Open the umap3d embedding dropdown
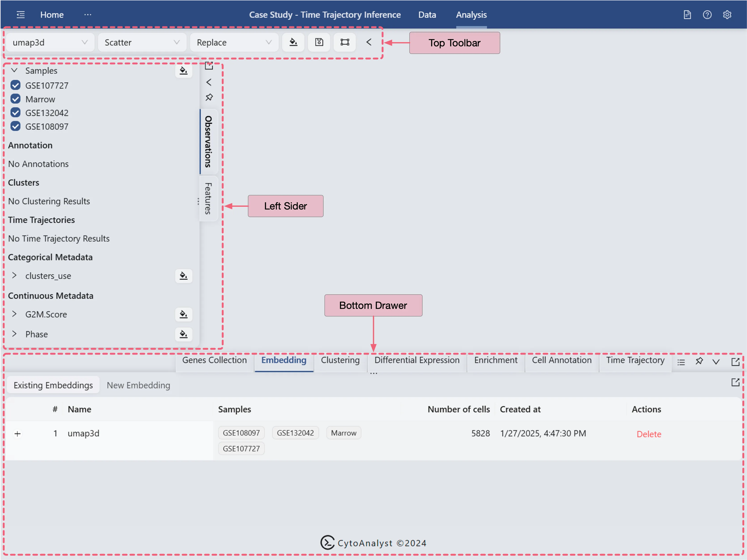 click(50, 43)
